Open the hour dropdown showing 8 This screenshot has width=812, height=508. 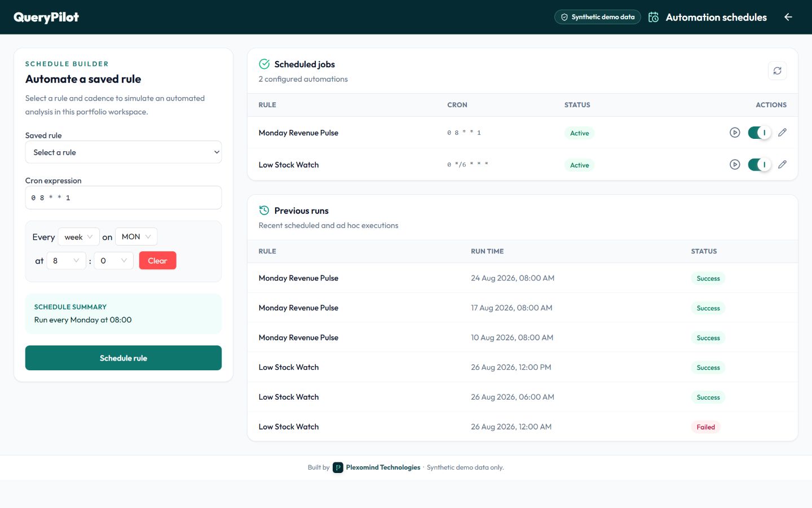(x=67, y=261)
